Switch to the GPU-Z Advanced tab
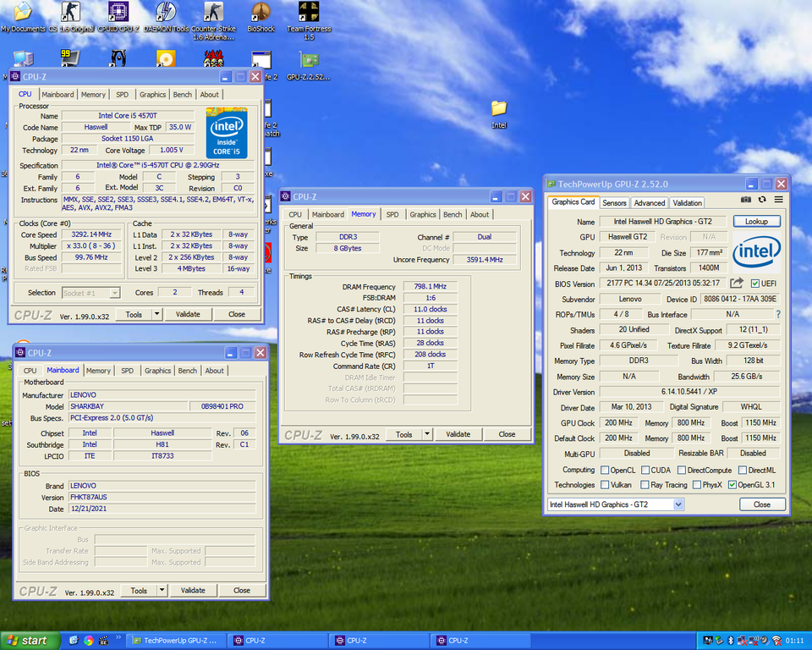This screenshot has height=650, width=812. pyautogui.click(x=650, y=203)
